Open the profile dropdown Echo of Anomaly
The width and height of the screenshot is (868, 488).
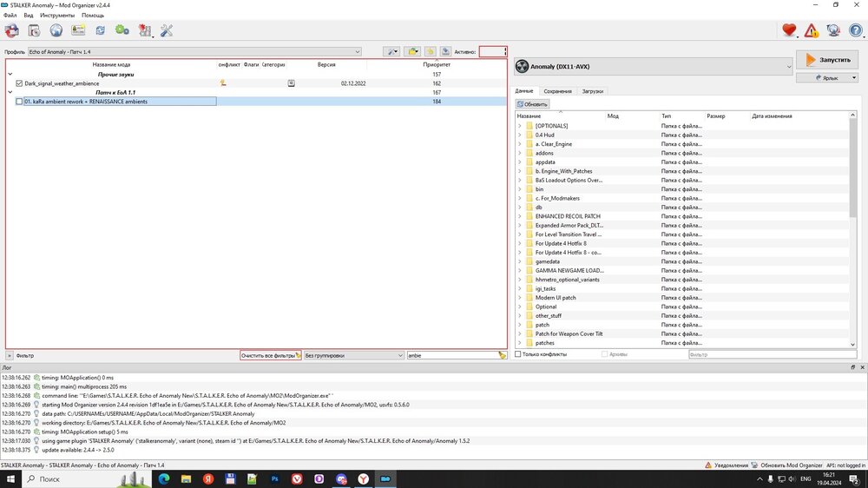194,51
